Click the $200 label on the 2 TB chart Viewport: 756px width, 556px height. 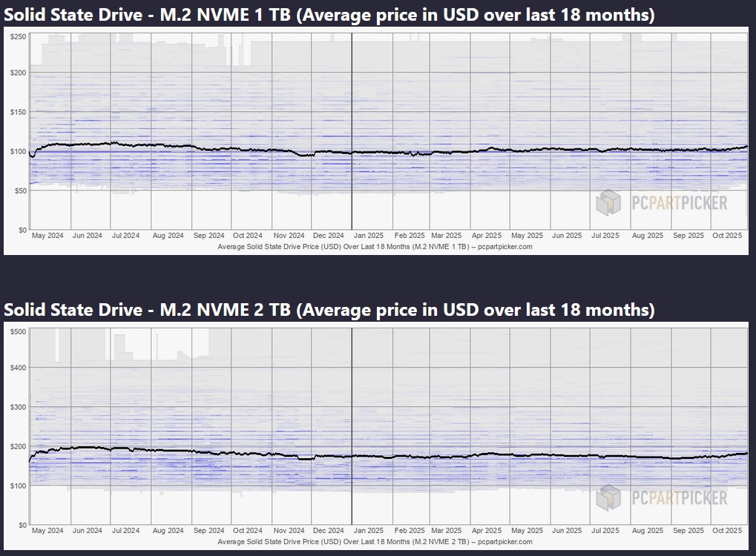[x=19, y=446]
